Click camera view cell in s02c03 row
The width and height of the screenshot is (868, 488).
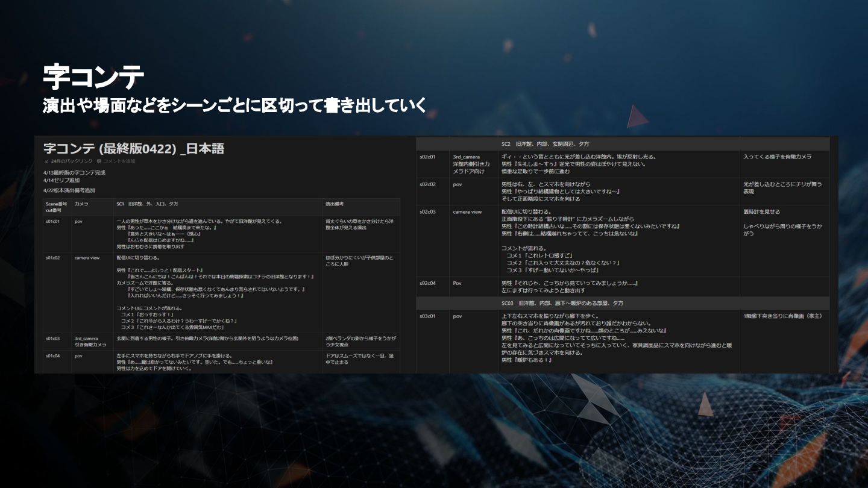[x=467, y=211]
